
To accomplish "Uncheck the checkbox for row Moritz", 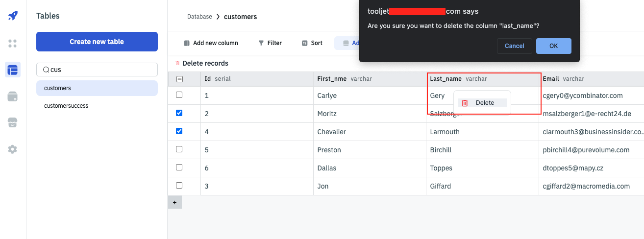I will pos(179,113).
